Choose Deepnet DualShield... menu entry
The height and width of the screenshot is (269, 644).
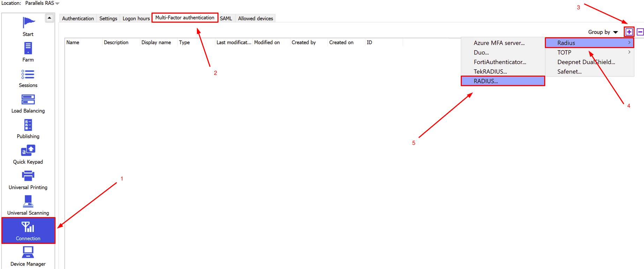[x=590, y=62]
